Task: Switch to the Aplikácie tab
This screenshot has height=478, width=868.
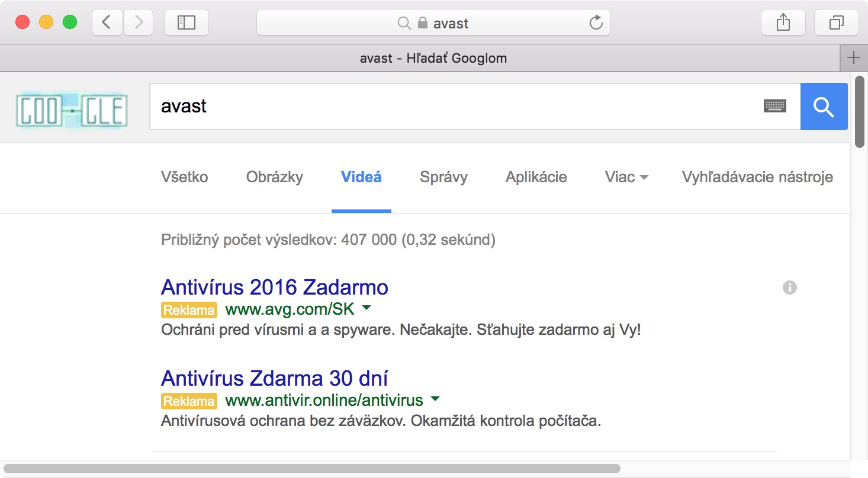Action: [536, 177]
